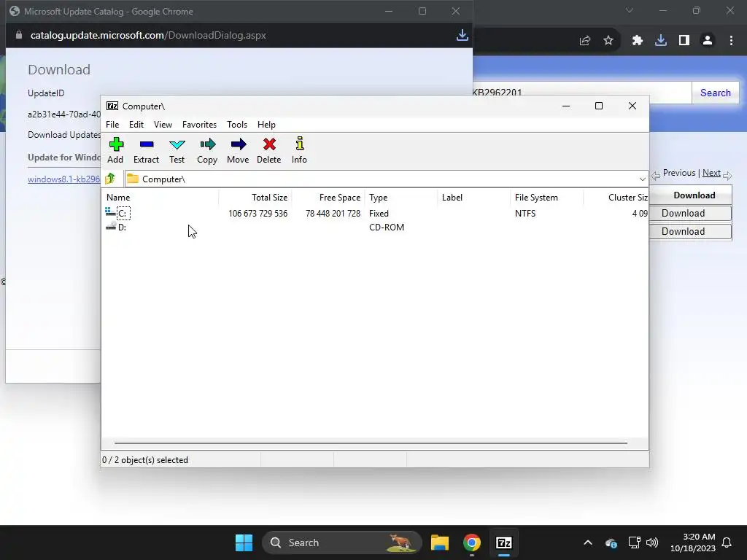Click the 7-Zip taskbar icon

[503, 542]
